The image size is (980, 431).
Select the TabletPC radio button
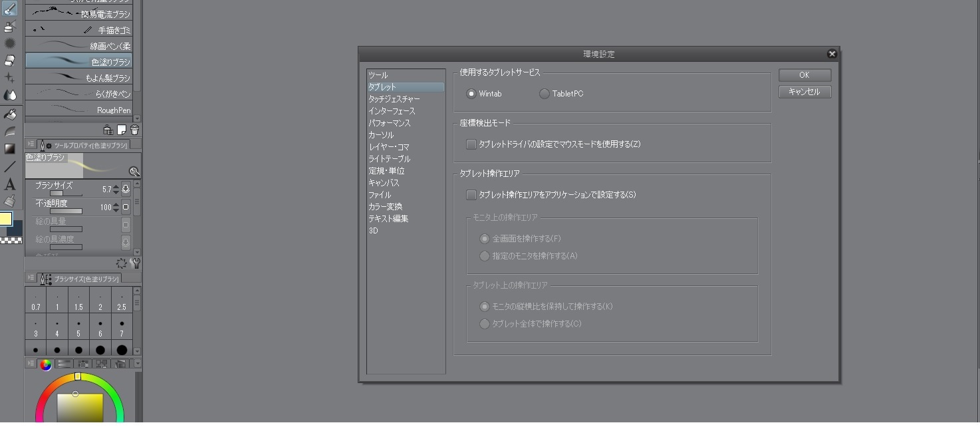(x=545, y=94)
